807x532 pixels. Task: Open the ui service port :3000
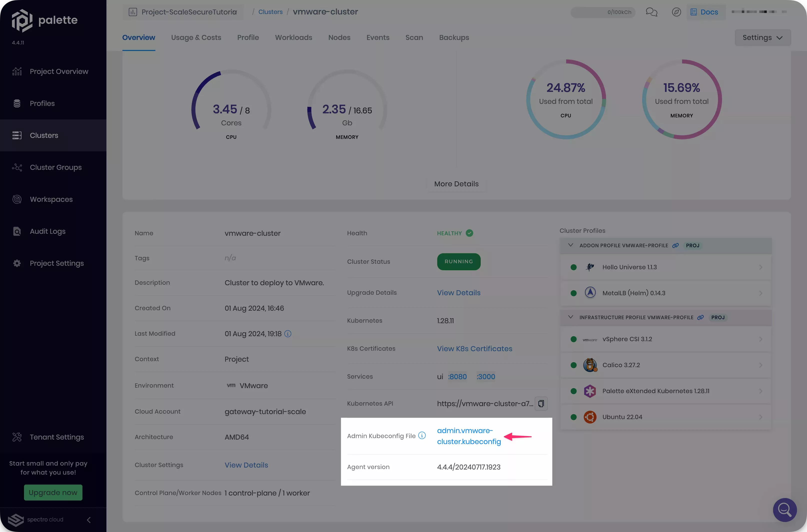486,377
